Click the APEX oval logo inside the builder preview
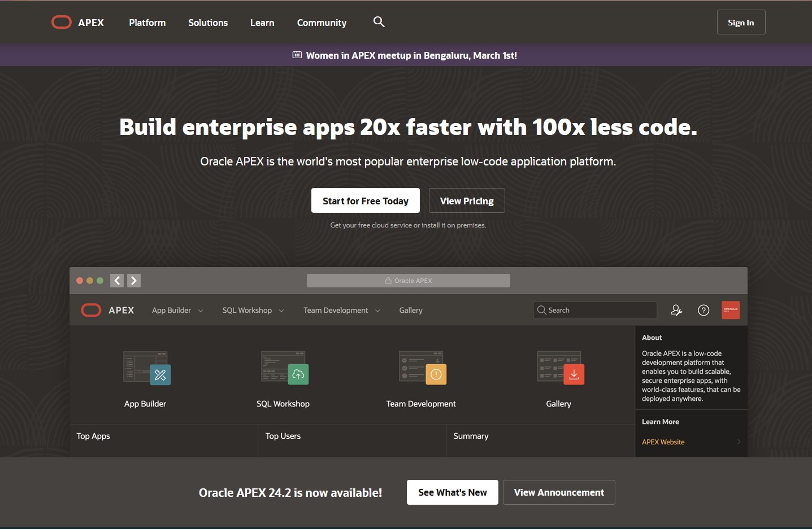Viewport: 812px width, 529px height. 91,310
